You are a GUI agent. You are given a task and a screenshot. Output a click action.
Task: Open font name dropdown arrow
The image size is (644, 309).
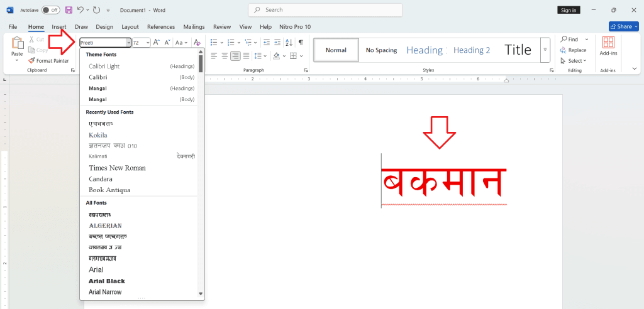pyautogui.click(x=128, y=42)
